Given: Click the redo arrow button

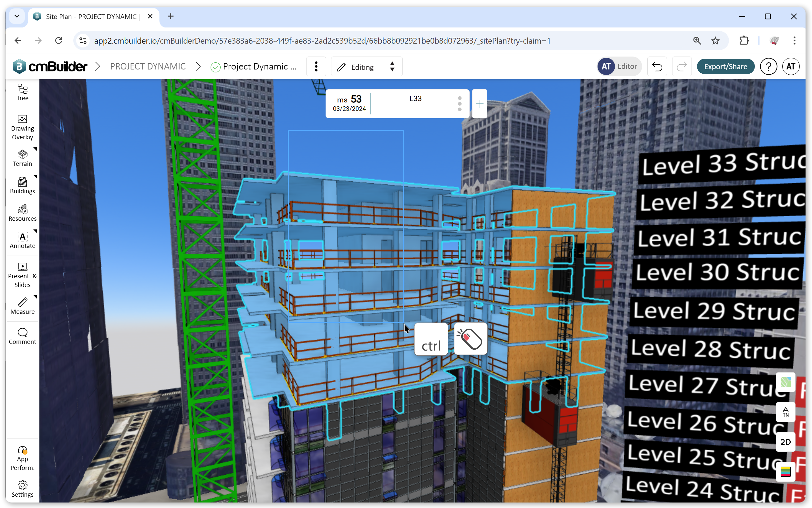Looking at the screenshot, I should click(682, 67).
